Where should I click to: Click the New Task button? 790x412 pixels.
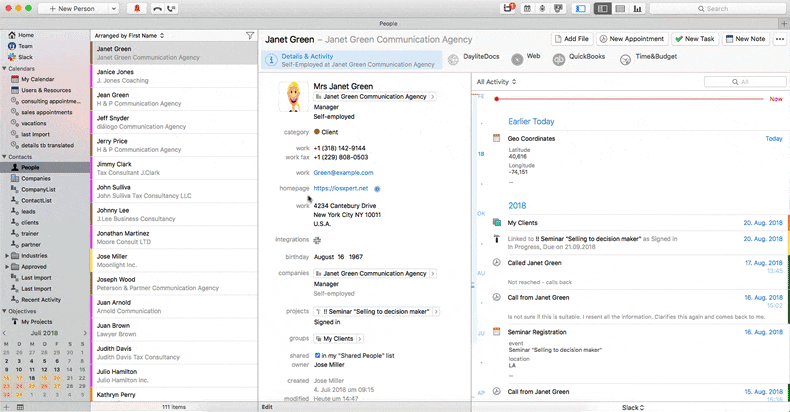coord(695,39)
